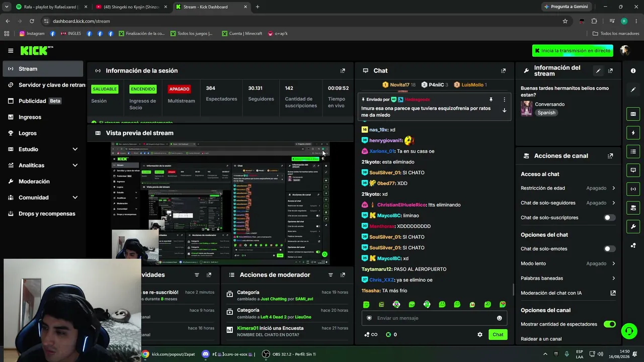Select Stream in the left sidebar
644x362 pixels.
tap(43, 69)
